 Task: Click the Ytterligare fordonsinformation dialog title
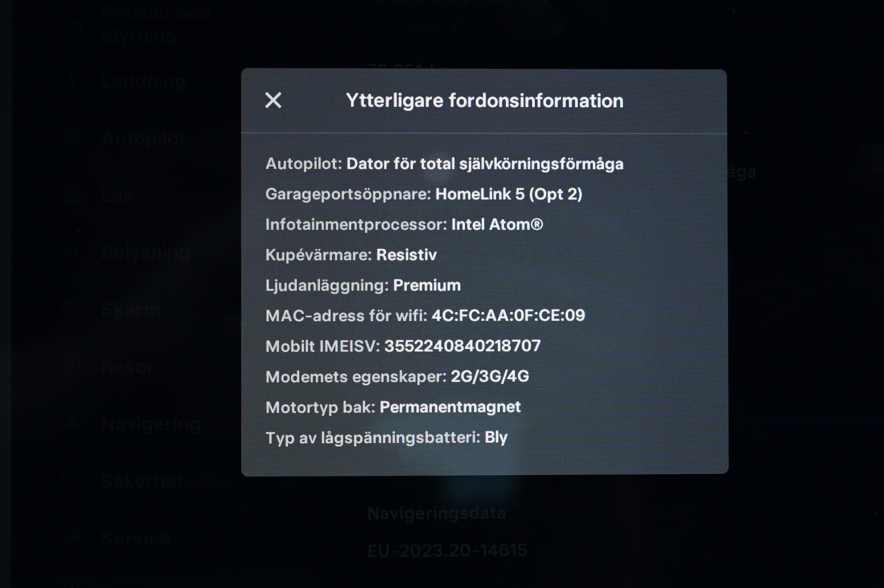pos(484,100)
